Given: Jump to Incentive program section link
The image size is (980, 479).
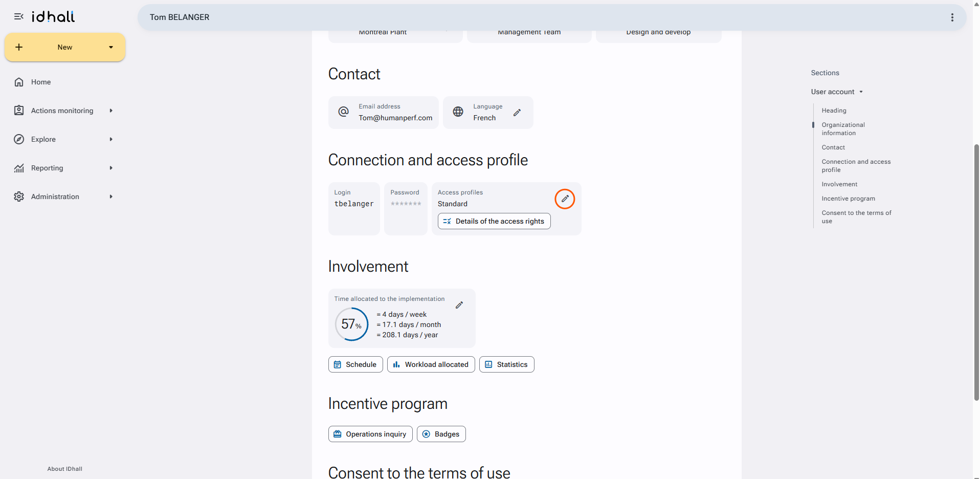Looking at the screenshot, I should click(x=849, y=199).
